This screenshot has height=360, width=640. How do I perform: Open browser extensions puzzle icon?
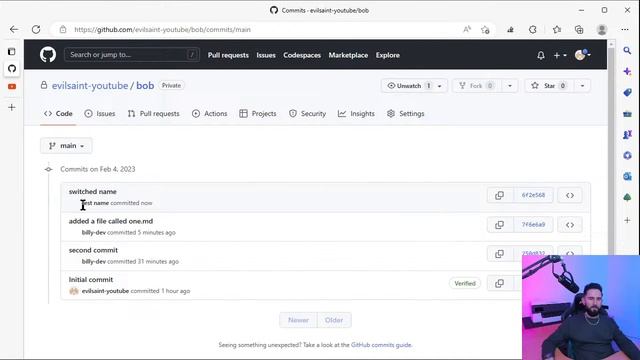pyautogui.click(x=533, y=29)
